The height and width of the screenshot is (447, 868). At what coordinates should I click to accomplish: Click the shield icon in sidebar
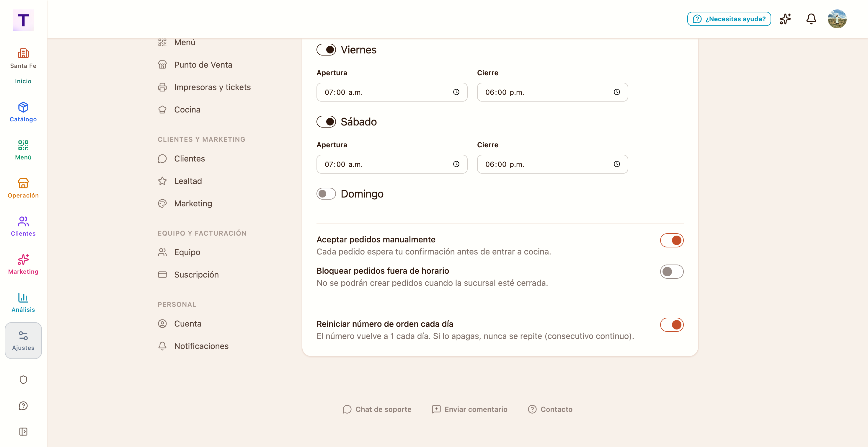click(23, 380)
